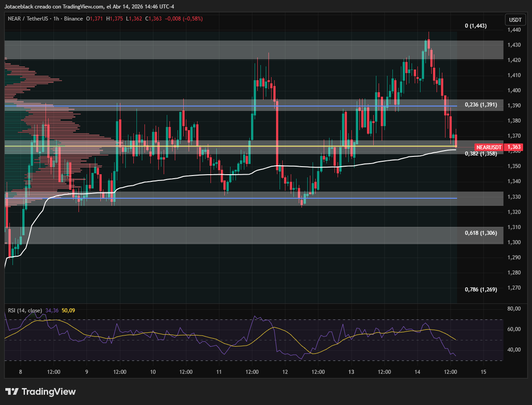The image size is (532, 405).
Task: Click the 1,440 mark on the price axis
Action: (x=514, y=30)
